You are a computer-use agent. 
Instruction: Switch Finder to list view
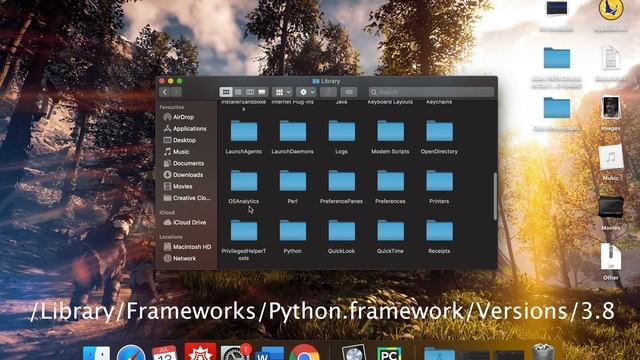(238, 92)
